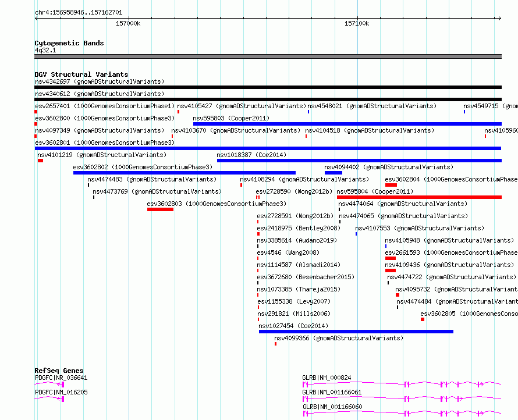Click the red esv3602804 bar
Image resolution: width=518 pixels, height=420 pixels.
391,185
